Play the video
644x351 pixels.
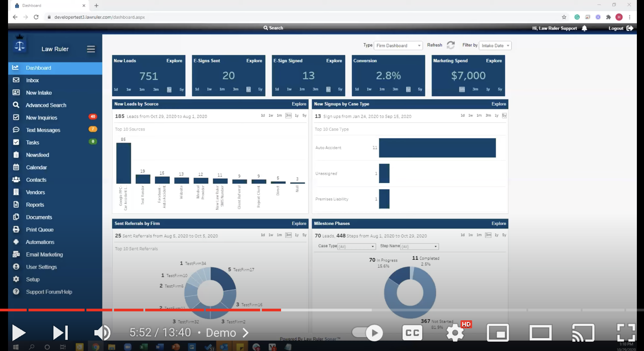(x=18, y=333)
